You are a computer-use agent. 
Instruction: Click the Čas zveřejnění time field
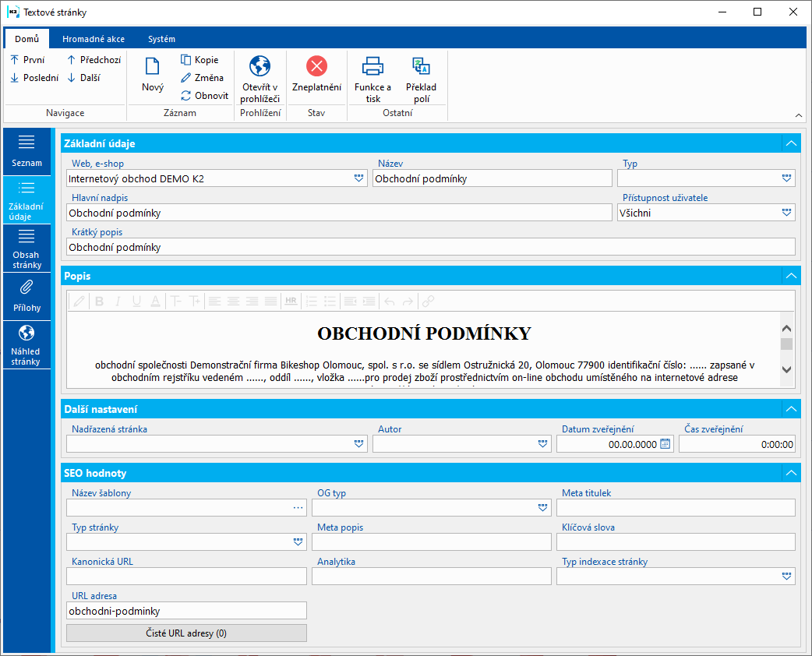tap(737, 444)
